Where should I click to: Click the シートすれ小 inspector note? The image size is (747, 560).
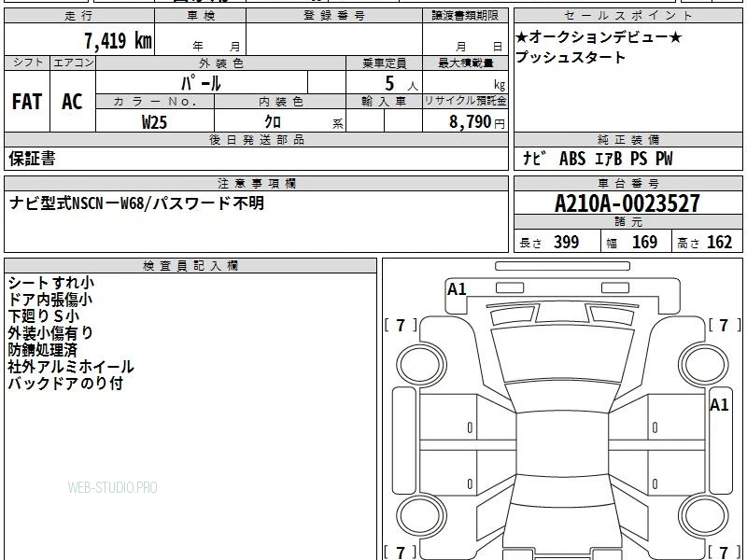point(51,283)
